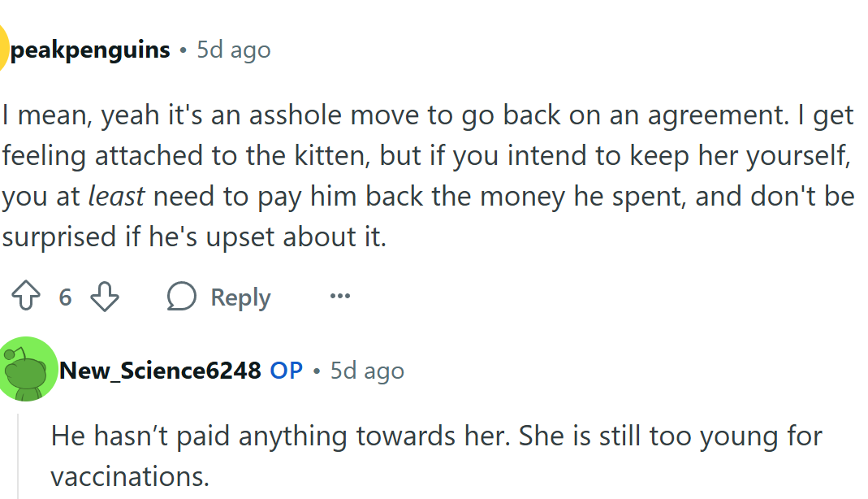Expand more options via the three-dot menu
Image resolution: width=868 pixels, height=499 pixels.
tap(339, 297)
